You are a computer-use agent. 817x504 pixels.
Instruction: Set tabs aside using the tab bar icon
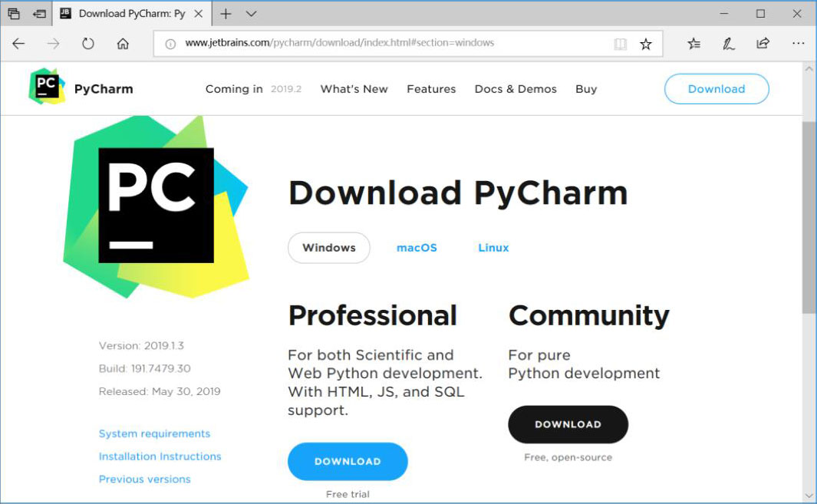(x=38, y=14)
